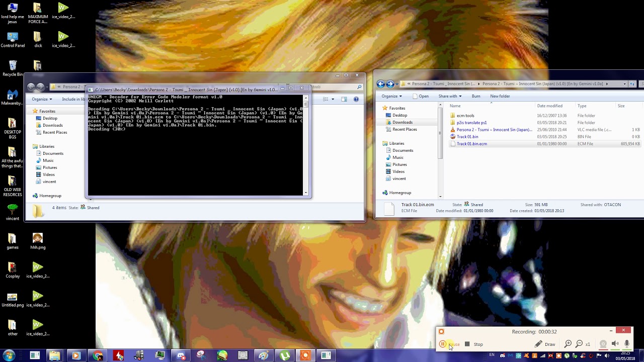Open Homegroup in right Explorer sidebar
The width and height of the screenshot is (644, 362).
(x=400, y=193)
